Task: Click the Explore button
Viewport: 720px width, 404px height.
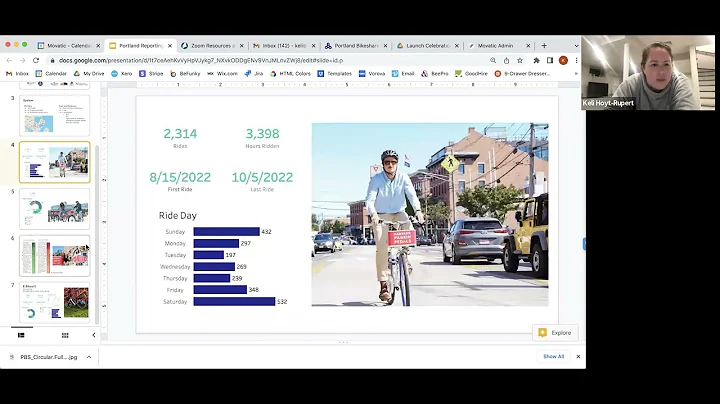Action: click(555, 333)
